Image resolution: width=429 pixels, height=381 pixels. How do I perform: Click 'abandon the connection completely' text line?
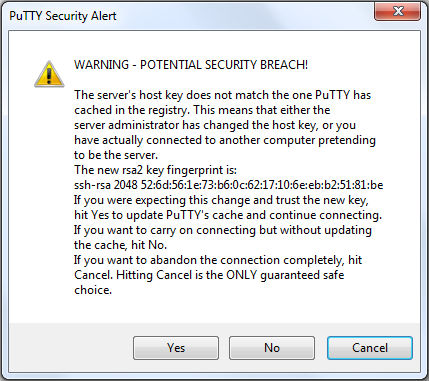pyautogui.click(x=218, y=260)
